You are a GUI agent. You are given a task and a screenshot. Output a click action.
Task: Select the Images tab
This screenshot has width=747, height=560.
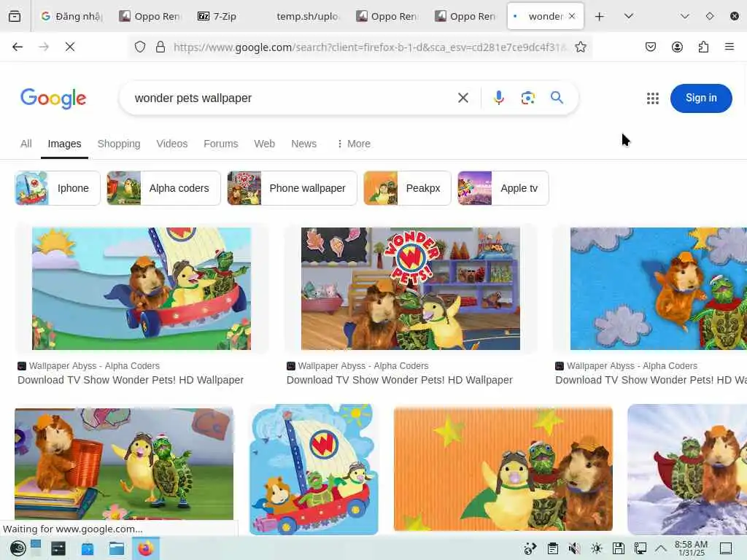pyautogui.click(x=64, y=144)
